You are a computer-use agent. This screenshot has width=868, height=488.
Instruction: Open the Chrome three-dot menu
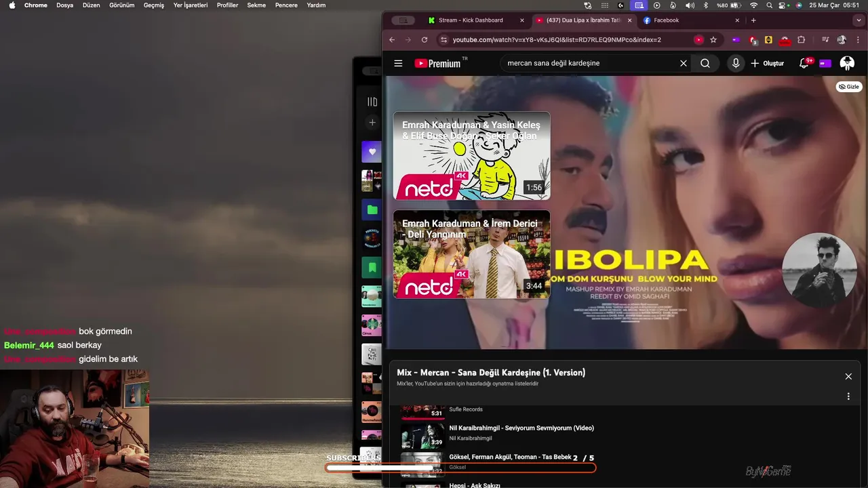(859, 40)
